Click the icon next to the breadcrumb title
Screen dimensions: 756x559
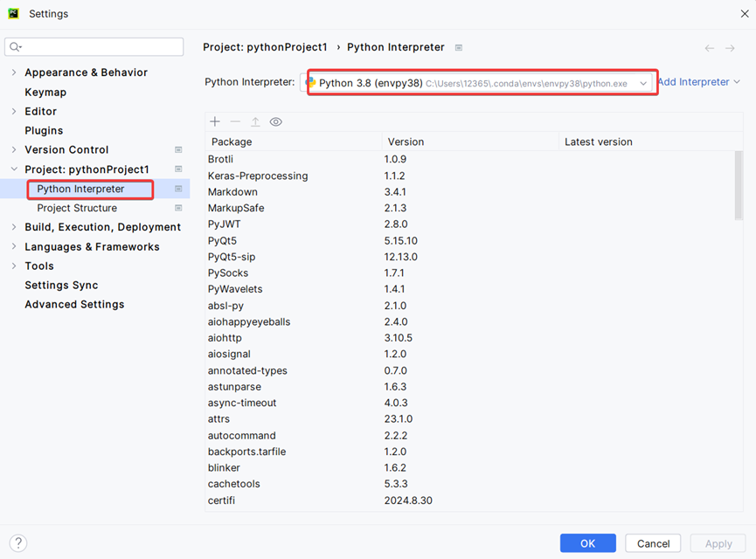click(x=459, y=48)
